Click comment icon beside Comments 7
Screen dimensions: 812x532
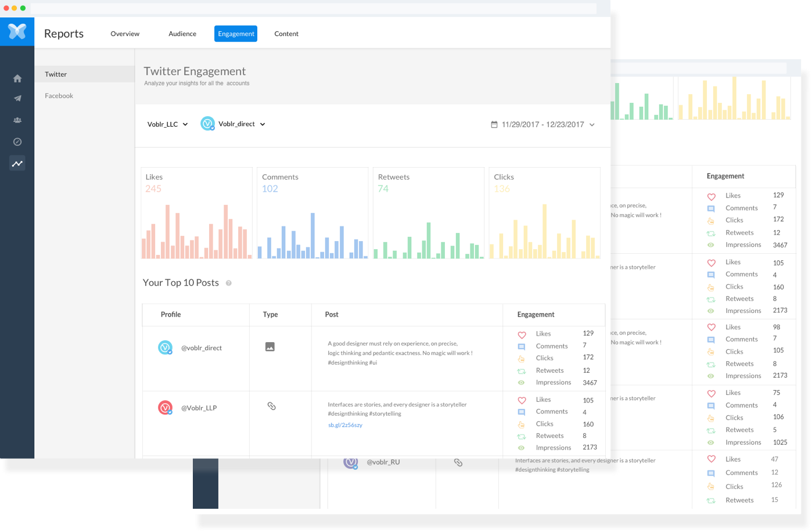tap(522, 347)
